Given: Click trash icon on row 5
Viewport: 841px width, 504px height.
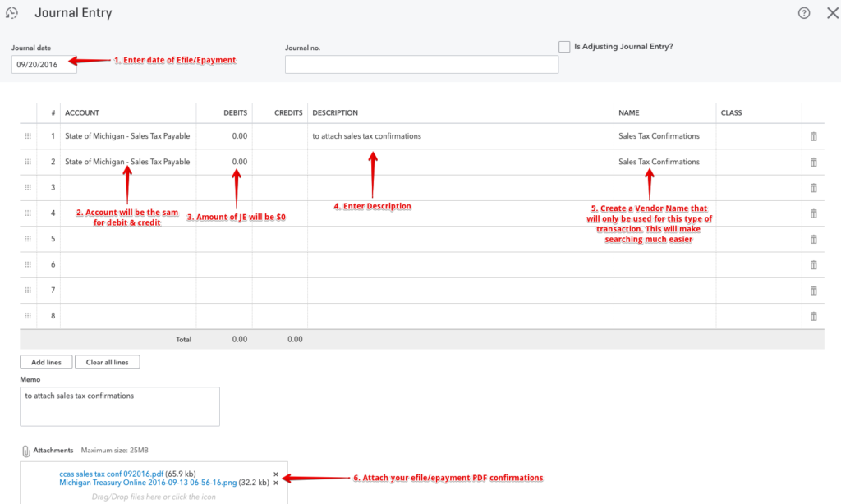Looking at the screenshot, I should [813, 240].
